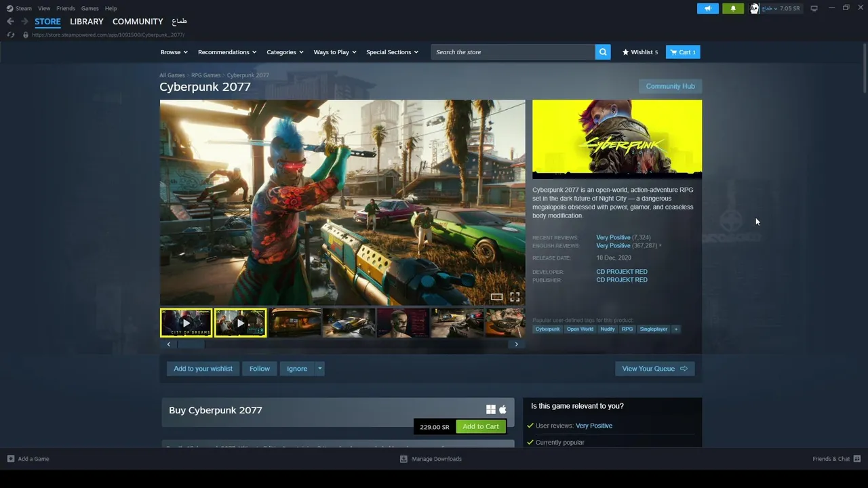Switch to the LIBRARY tab
Viewport: 868px width, 488px height.
(x=87, y=22)
